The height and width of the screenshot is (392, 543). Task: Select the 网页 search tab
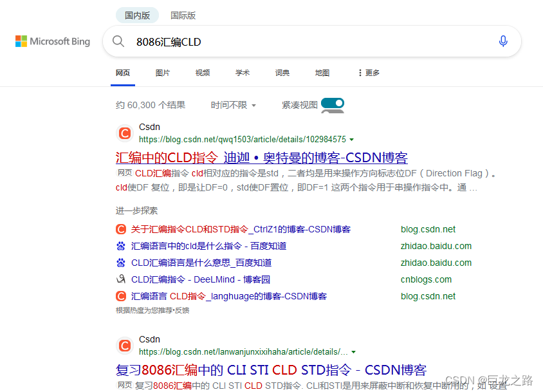[123, 73]
